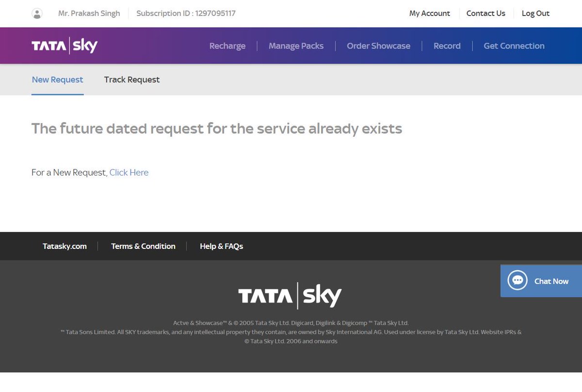Click the user profile avatar icon
Image resolution: width=582 pixels, height=392 pixels.
pos(37,14)
